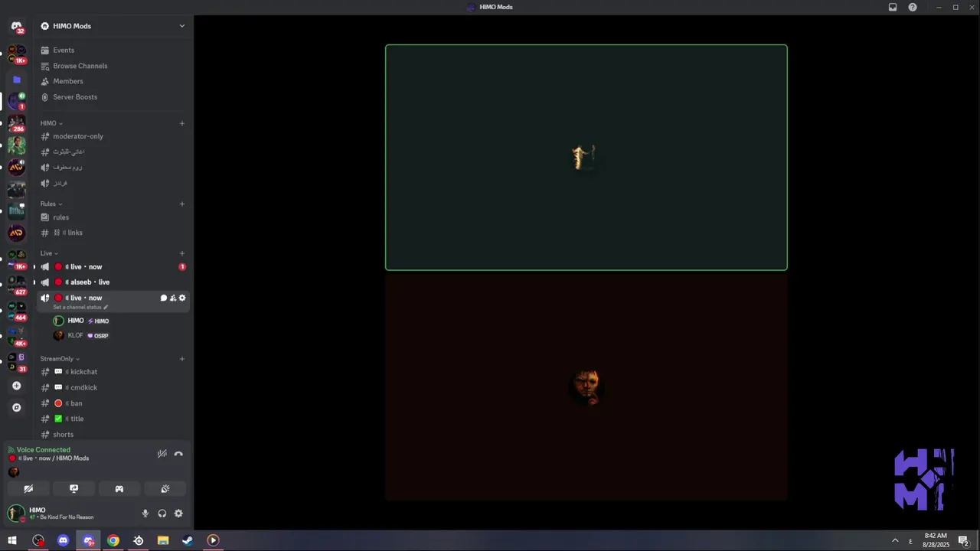Create channel in StreamOnly category
This screenshot has width=980, height=551.
182,359
